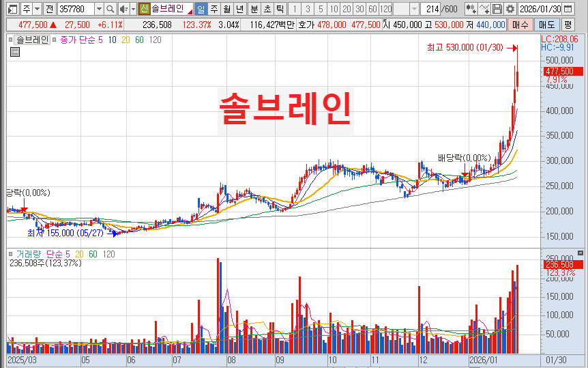Toggle the left side panel icon
588x368 pixels.
(13, 9)
